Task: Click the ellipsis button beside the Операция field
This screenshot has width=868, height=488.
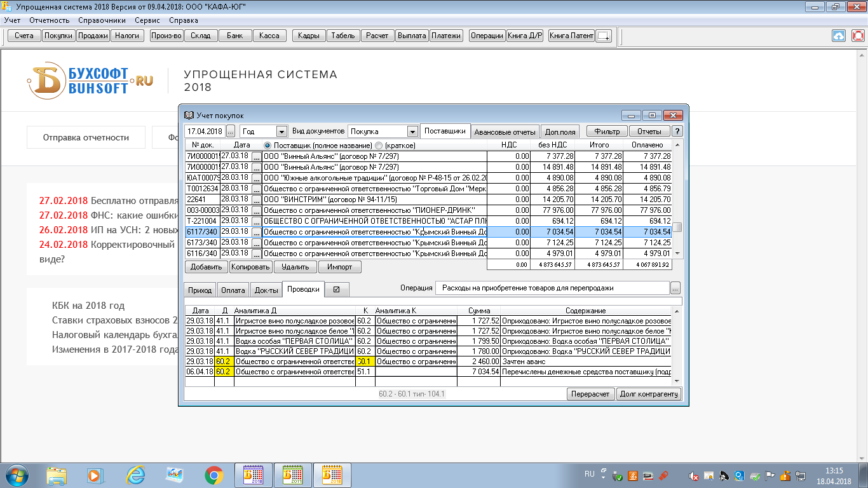Action: (x=675, y=288)
